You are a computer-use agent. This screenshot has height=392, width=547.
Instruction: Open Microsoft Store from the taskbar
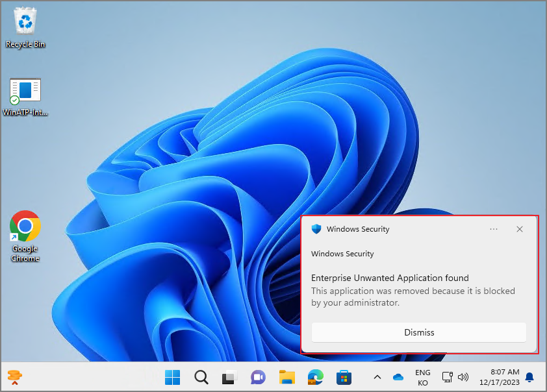(x=344, y=377)
